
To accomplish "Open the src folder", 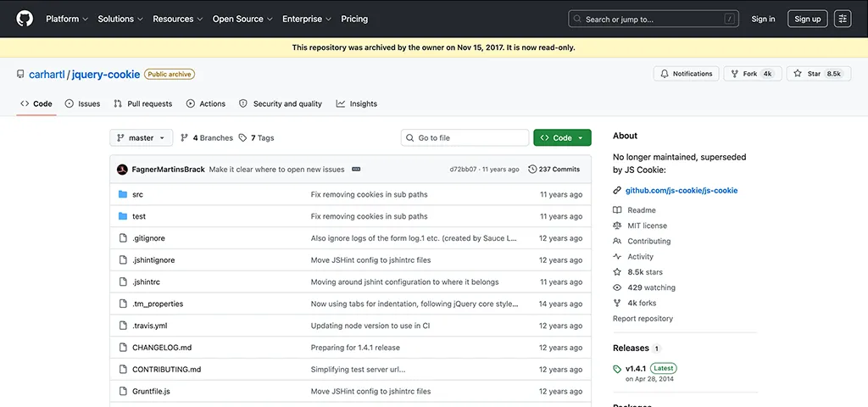I will click(138, 194).
